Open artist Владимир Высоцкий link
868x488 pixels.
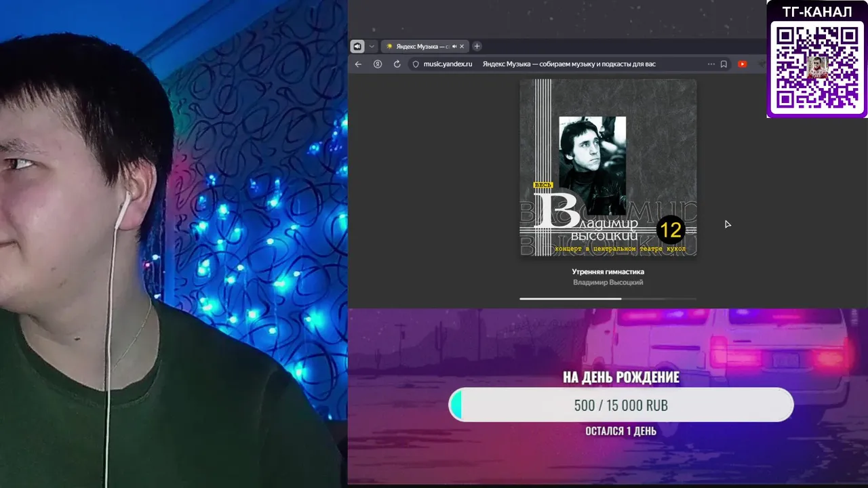(x=608, y=283)
